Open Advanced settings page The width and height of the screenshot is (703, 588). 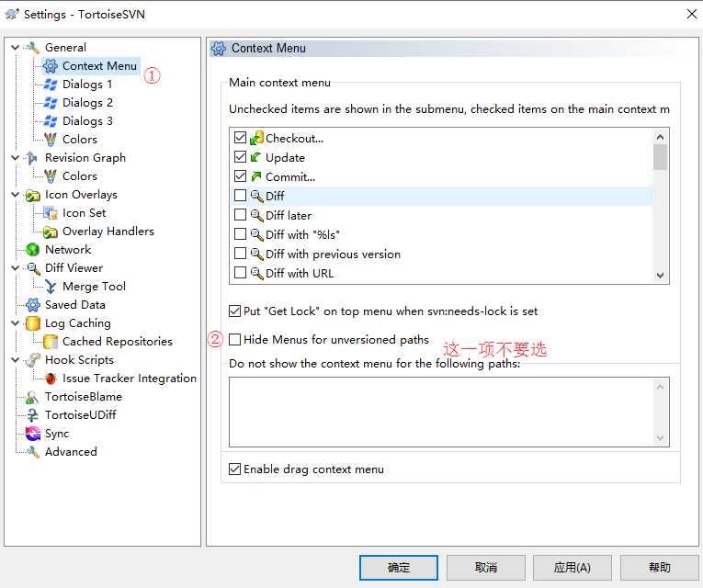pos(71,452)
